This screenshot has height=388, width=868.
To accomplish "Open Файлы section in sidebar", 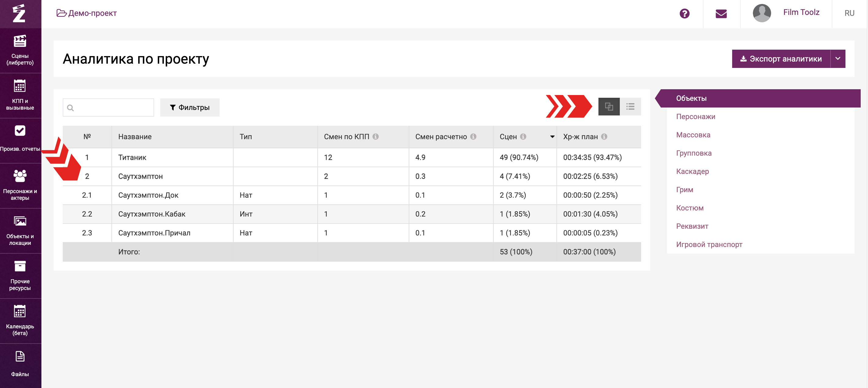I will (20, 365).
